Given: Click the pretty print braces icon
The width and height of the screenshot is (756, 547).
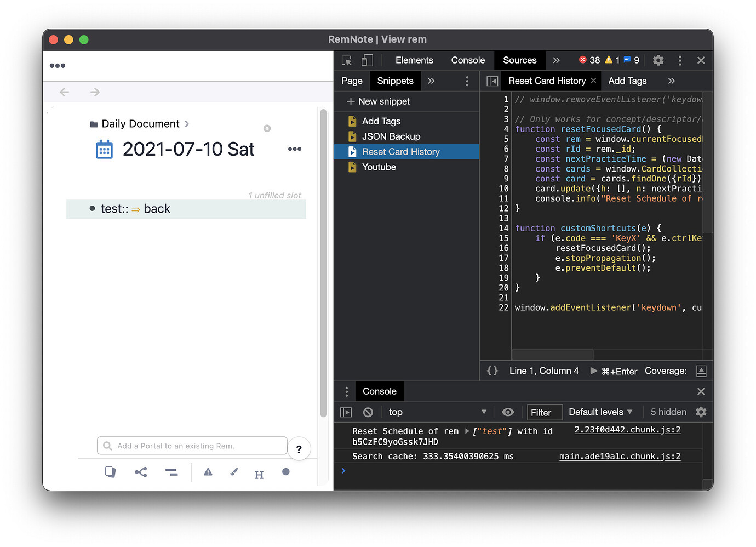Looking at the screenshot, I should pyautogui.click(x=492, y=371).
